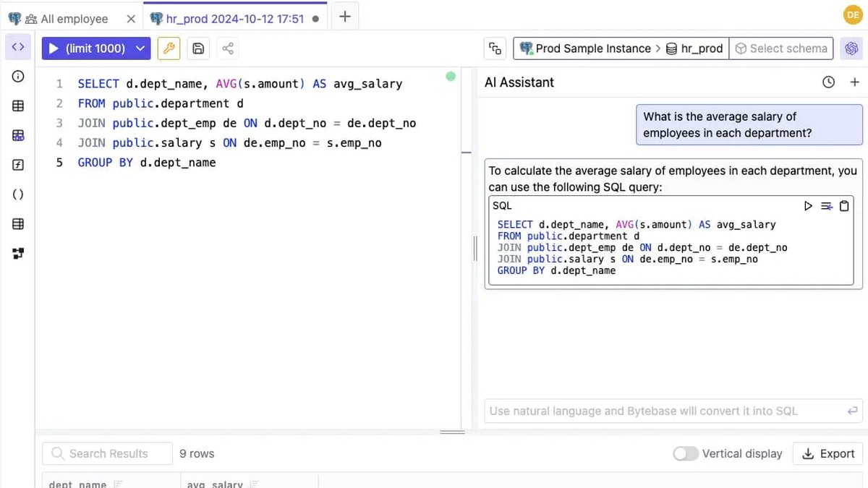Send the prompt with the return-arrow icon
Viewport: 868px width, 488px height.
coord(852,411)
